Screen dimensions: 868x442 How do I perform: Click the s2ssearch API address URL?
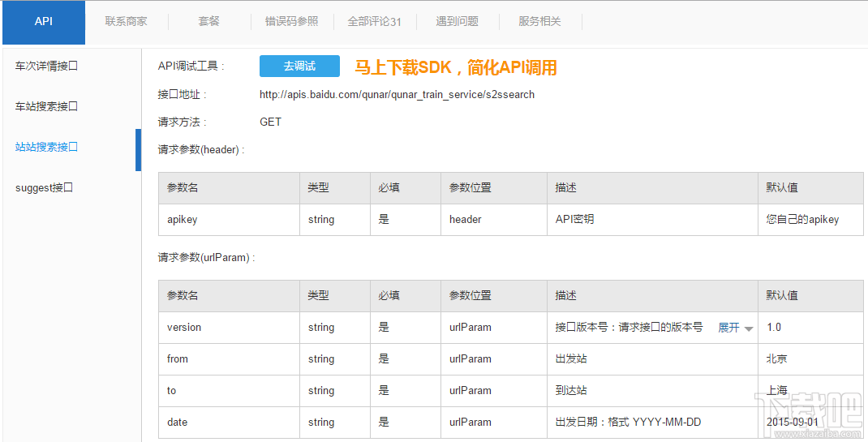pyautogui.click(x=397, y=95)
